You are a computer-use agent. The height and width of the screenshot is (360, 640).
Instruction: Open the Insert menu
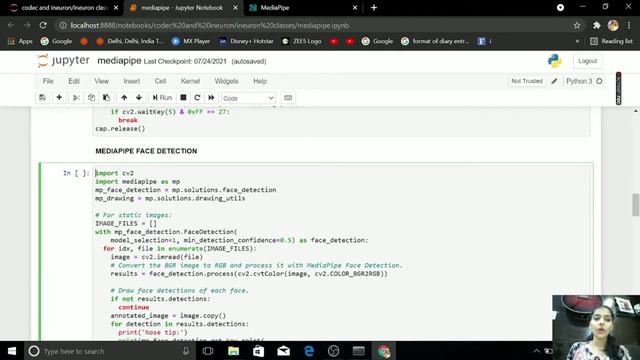click(x=132, y=81)
